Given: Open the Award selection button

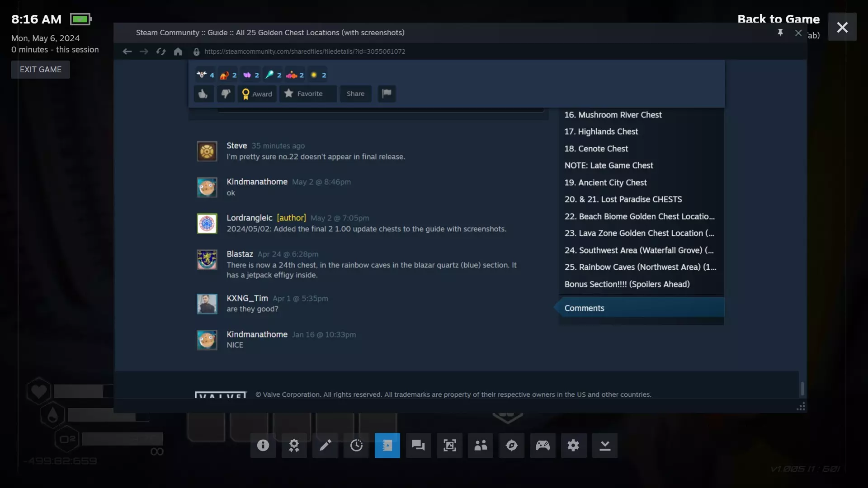Looking at the screenshot, I should [x=257, y=94].
